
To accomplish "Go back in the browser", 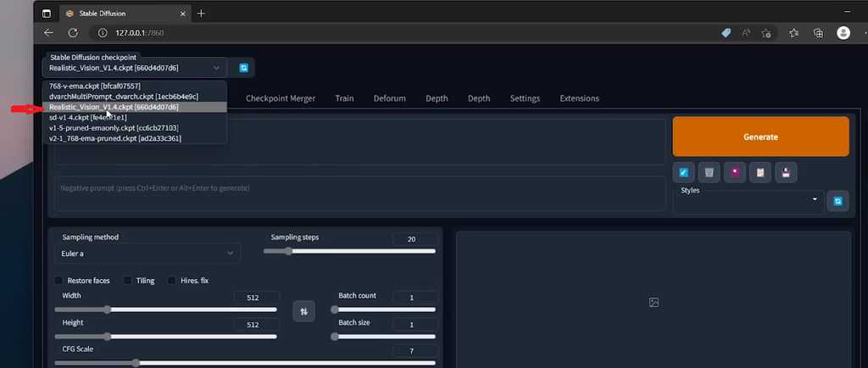I will tap(48, 33).
